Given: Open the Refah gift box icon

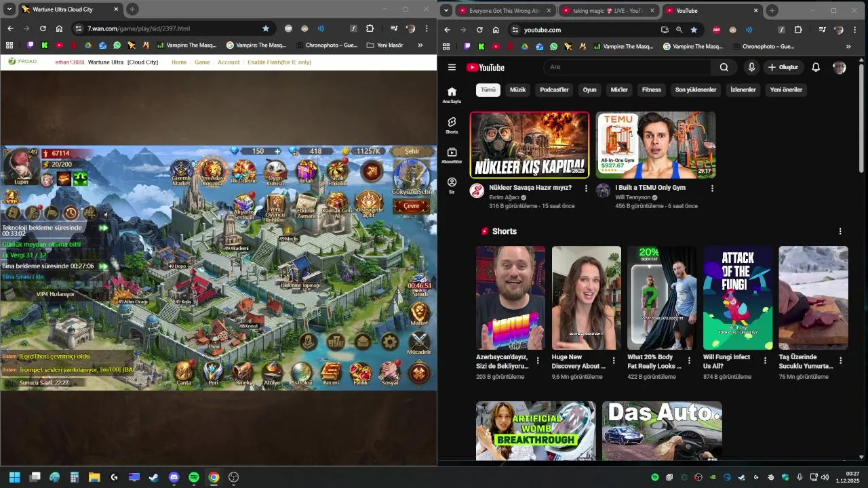Looking at the screenshot, I should 307,172.
